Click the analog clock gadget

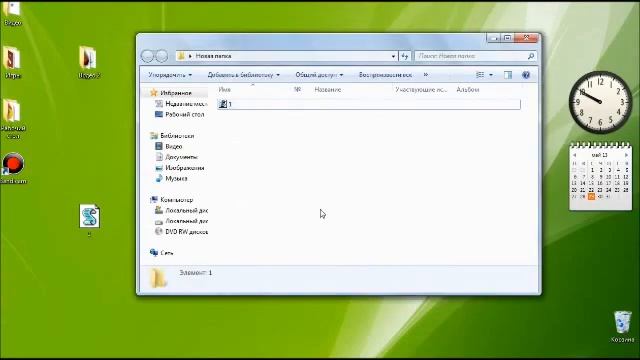tap(600, 102)
